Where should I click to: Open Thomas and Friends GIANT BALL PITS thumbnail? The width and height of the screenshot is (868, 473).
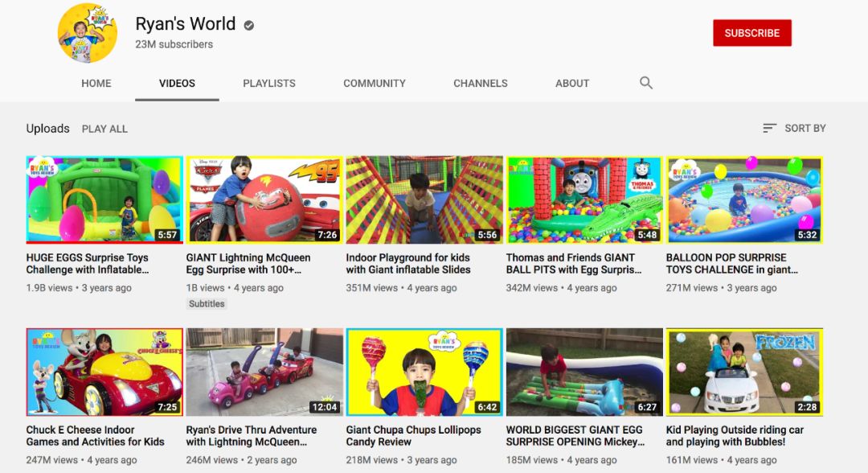point(584,200)
